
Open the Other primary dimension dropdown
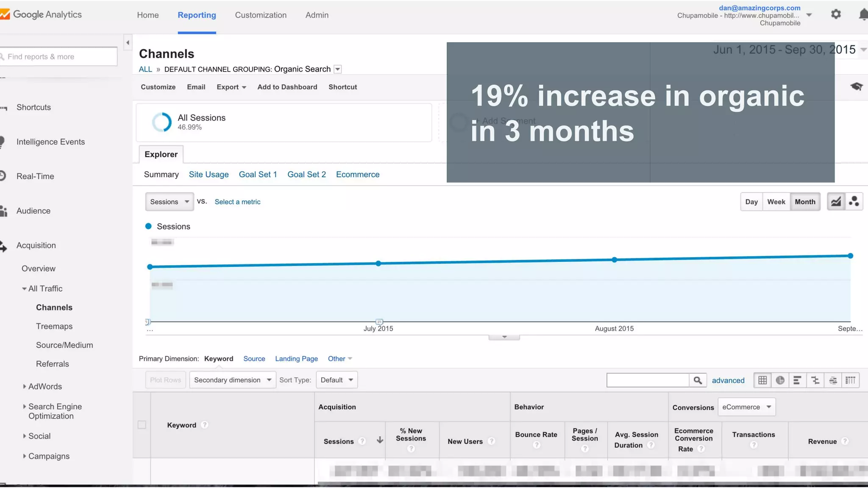pyautogui.click(x=340, y=358)
